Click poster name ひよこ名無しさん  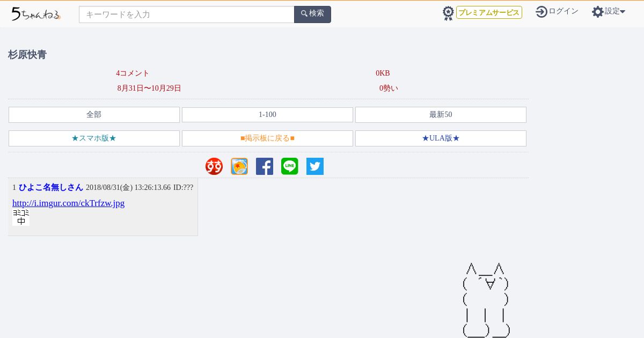point(51,187)
